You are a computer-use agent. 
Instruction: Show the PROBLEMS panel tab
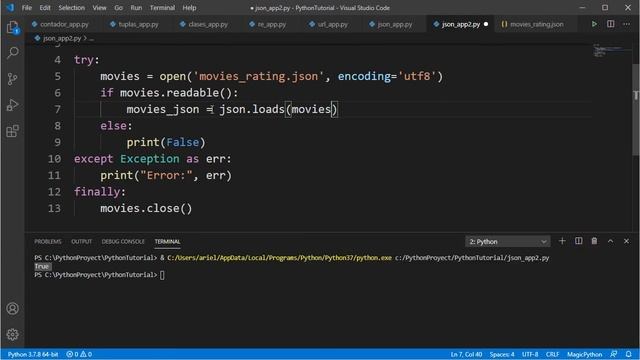coord(48,242)
